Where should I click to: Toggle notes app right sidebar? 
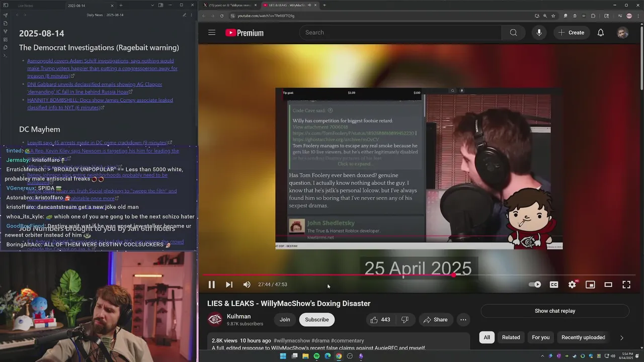click(160, 5)
